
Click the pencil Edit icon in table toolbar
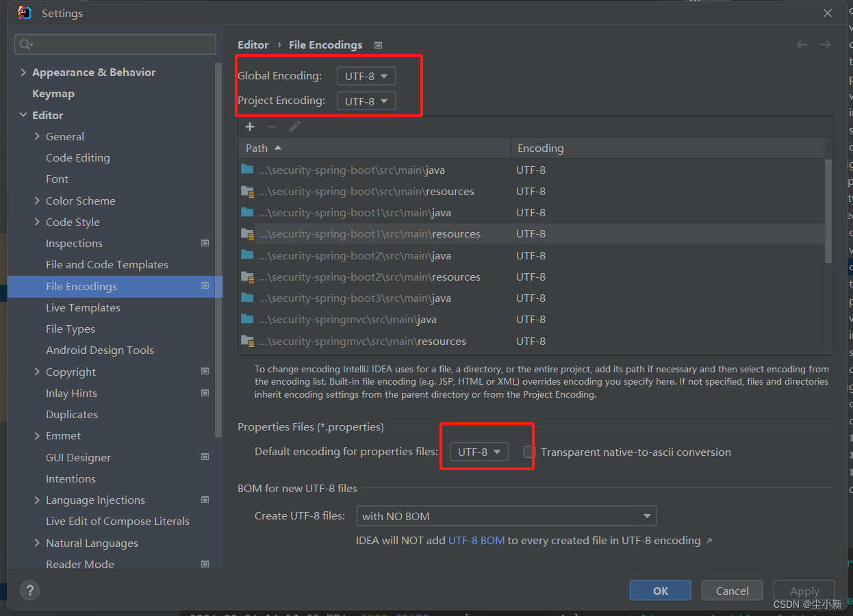pos(294,127)
